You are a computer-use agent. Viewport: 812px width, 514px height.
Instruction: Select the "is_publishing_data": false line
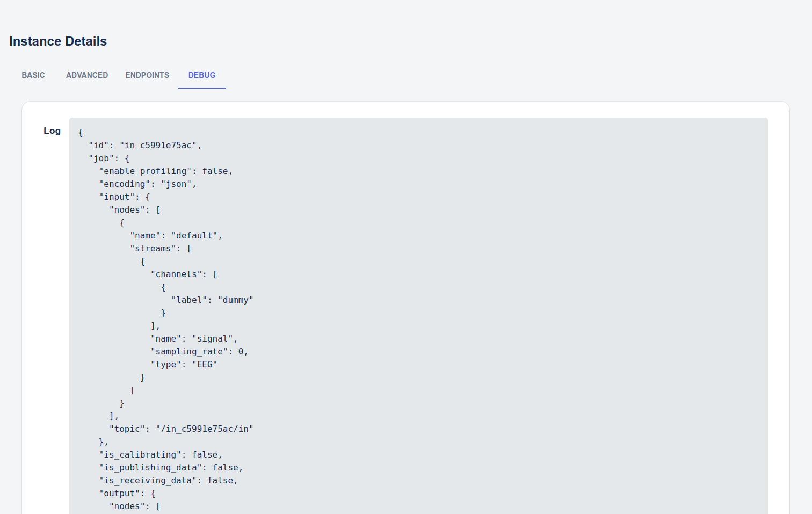pos(171,468)
